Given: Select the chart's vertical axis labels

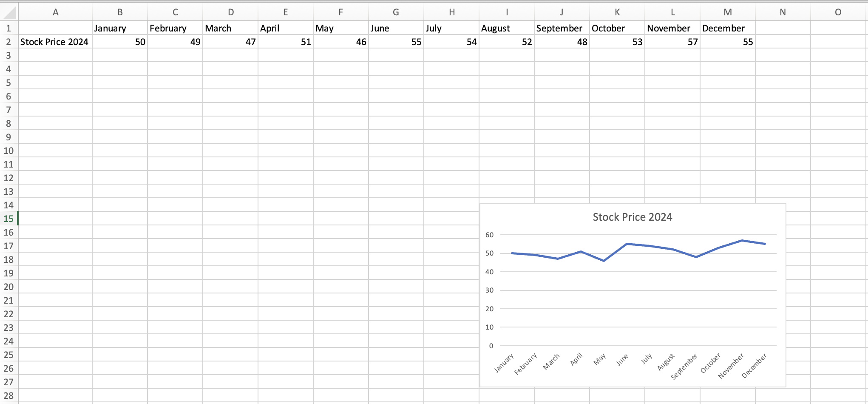Looking at the screenshot, I should coord(490,289).
